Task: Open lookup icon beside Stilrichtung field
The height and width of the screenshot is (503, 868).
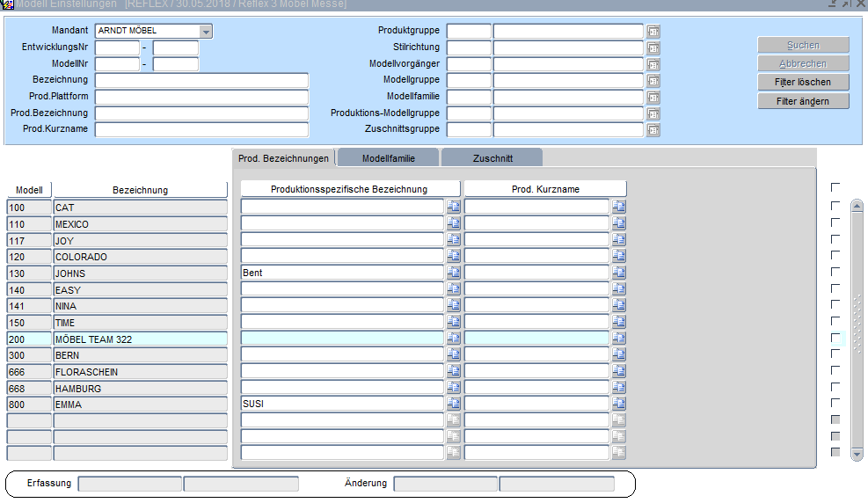Action: point(653,47)
